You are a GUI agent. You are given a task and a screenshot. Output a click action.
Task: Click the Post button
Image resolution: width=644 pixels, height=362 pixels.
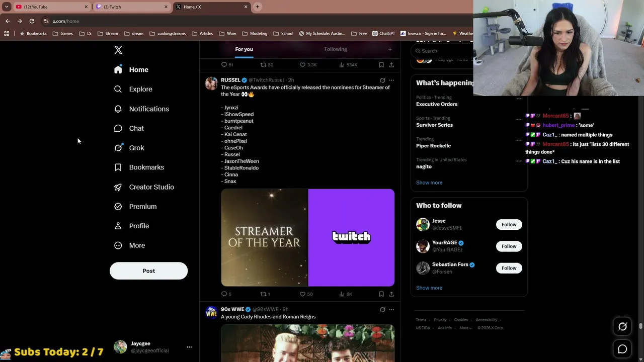pos(148,270)
